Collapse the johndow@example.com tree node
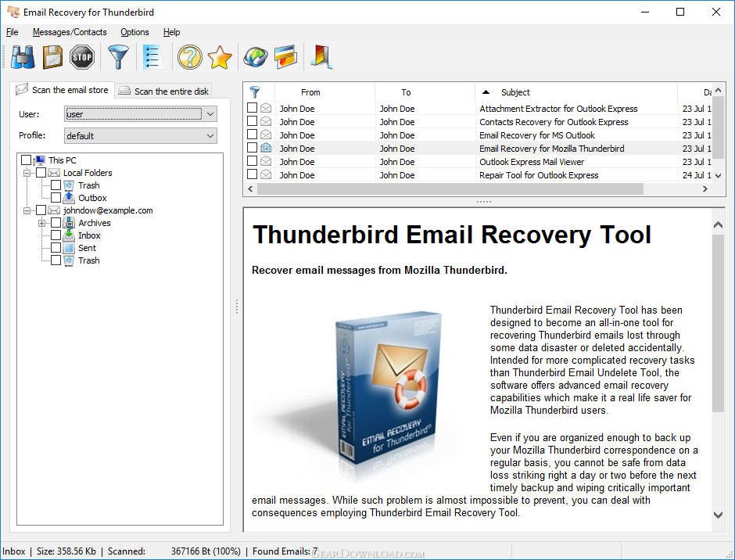 27,210
